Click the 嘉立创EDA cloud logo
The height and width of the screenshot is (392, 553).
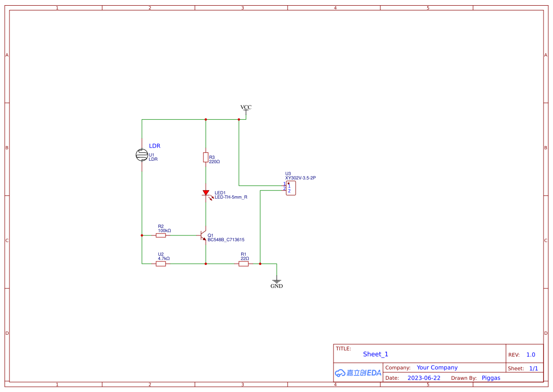point(357,373)
